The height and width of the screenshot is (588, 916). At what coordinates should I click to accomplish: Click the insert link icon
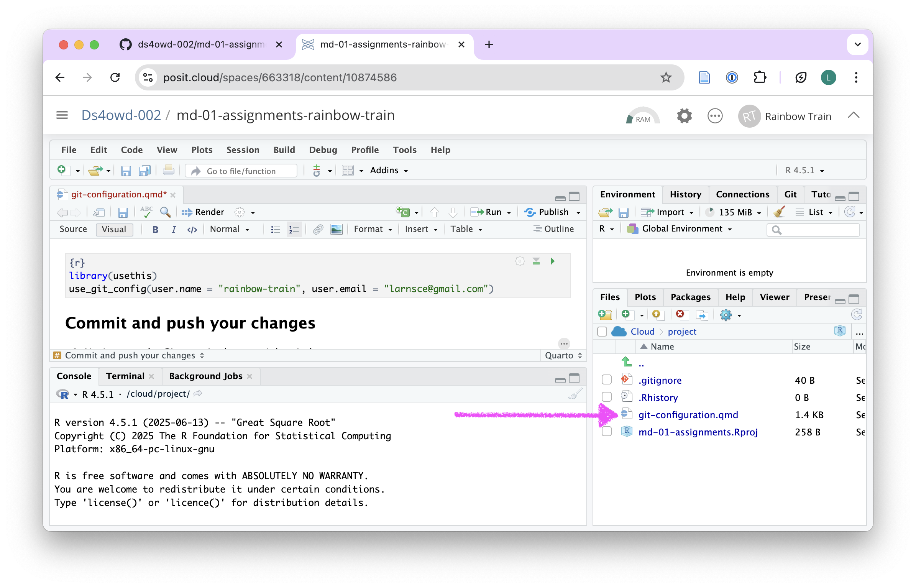(318, 229)
